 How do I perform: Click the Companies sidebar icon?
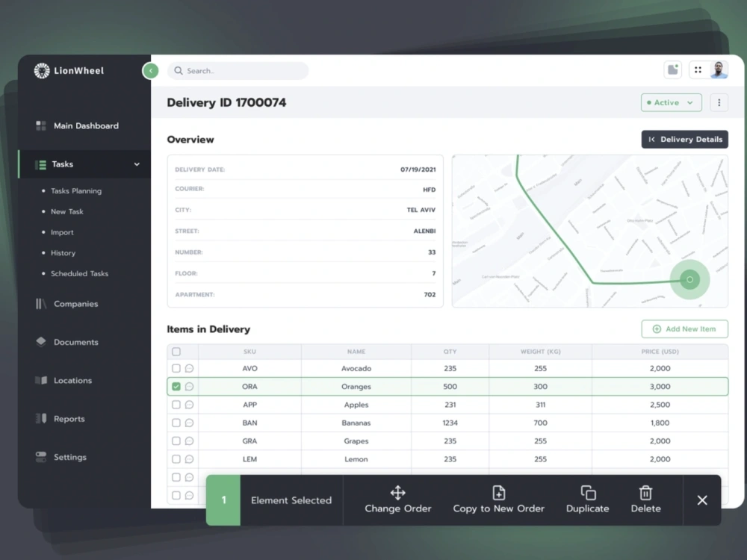(41, 304)
